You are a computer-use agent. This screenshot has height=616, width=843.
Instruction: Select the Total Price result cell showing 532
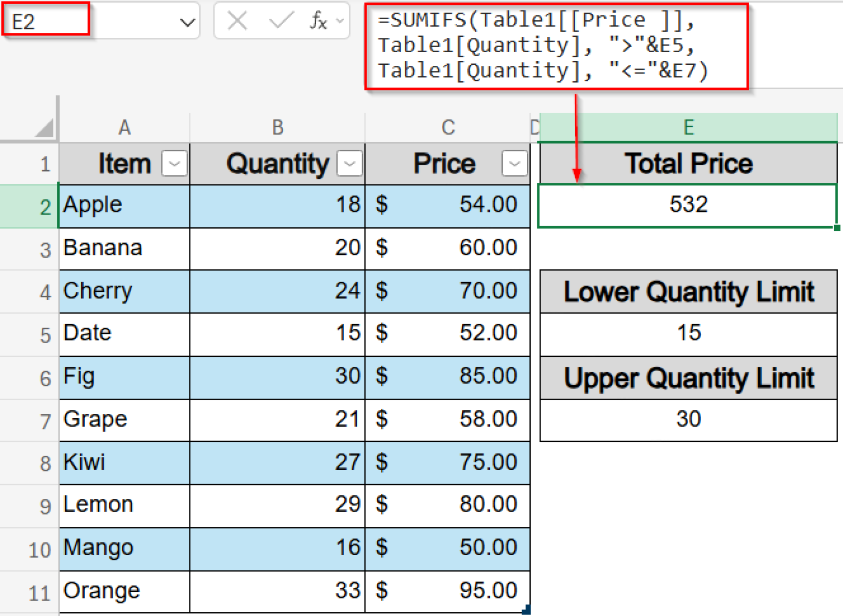(x=688, y=204)
